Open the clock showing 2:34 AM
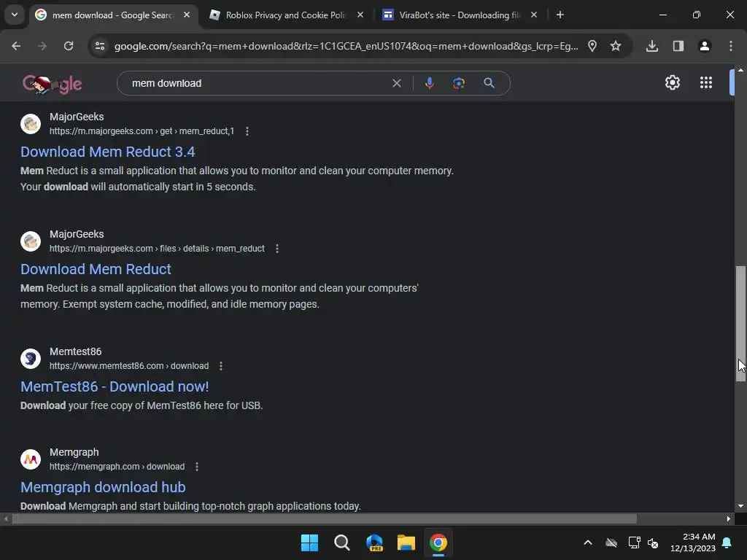This screenshot has width=747, height=560. pos(693,542)
